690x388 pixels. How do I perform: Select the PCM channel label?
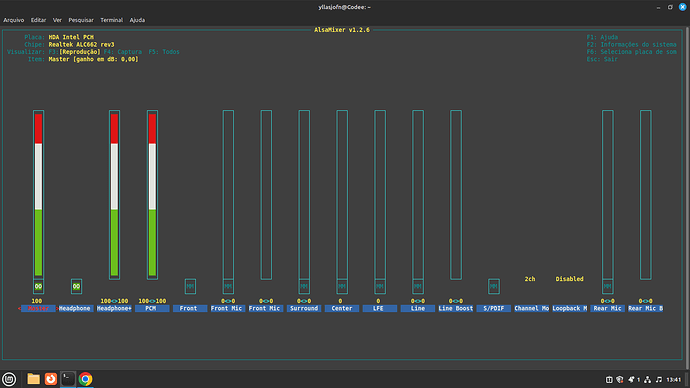point(152,308)
